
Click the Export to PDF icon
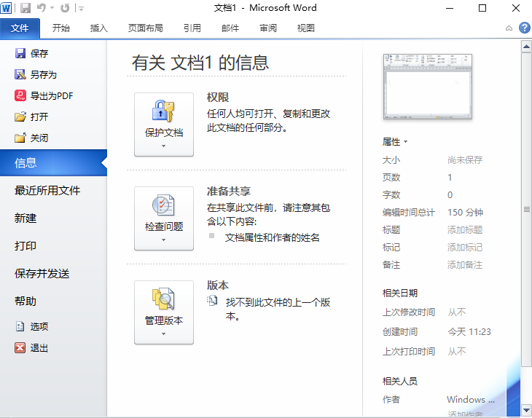tap(20, 95)
